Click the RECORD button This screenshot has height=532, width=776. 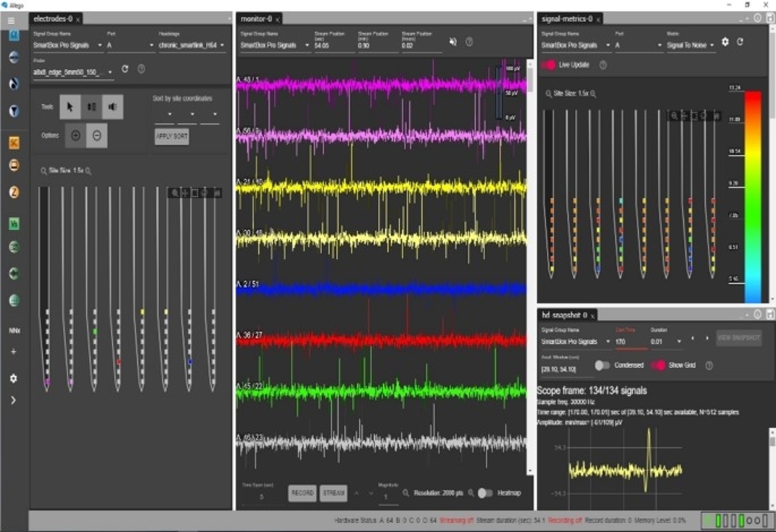[302, 493]
